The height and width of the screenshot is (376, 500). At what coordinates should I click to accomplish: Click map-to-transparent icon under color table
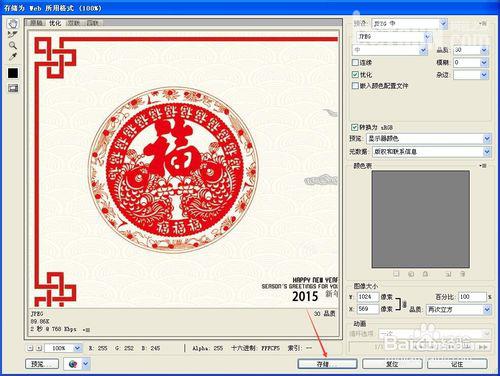coord(396,274)
